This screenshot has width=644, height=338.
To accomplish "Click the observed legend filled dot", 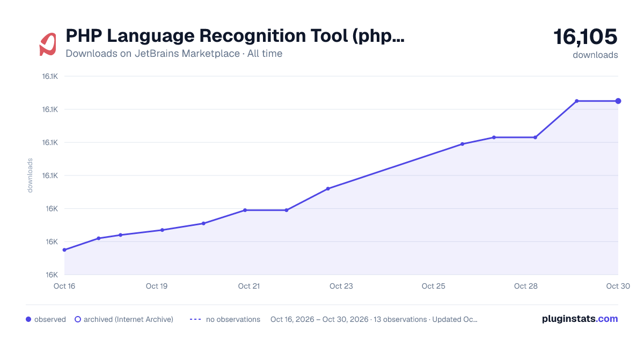I will [x=28, y=319].
